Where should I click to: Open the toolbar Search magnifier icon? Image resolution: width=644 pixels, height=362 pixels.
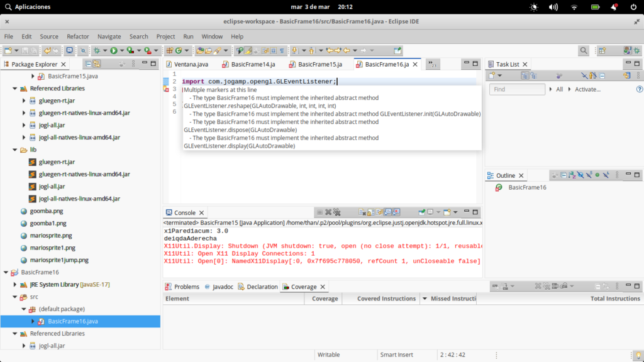click(584, 50)
